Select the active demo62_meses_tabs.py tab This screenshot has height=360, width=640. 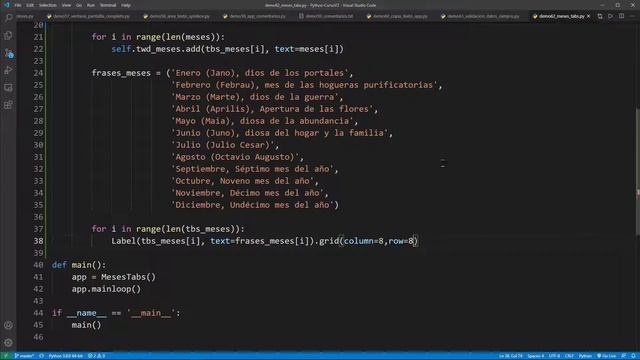point(561,16)
